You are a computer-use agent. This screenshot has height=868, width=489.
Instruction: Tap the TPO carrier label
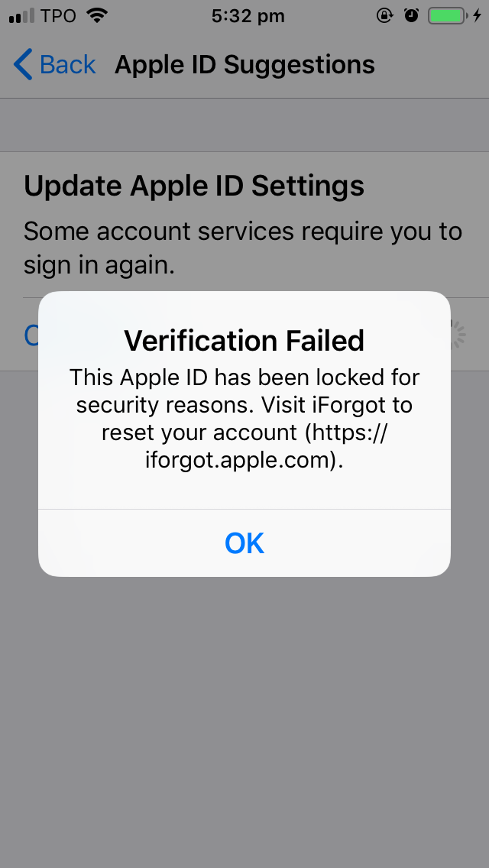(x=58, y=16)
